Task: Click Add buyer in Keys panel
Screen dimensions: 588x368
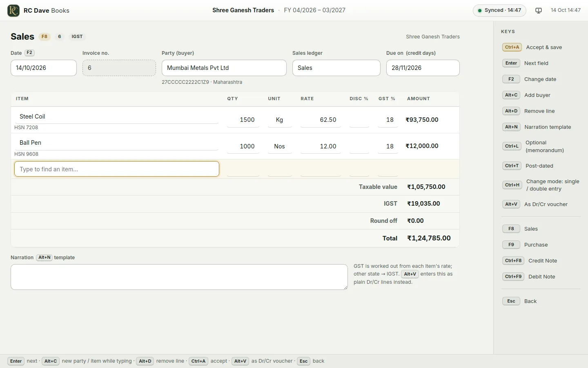Action: click(x=541, y=95)
